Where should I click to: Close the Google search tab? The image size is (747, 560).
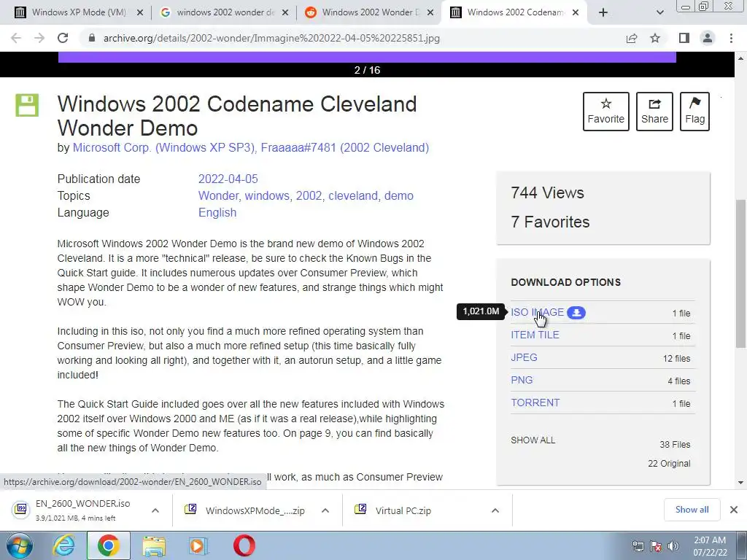click(285, 13)
